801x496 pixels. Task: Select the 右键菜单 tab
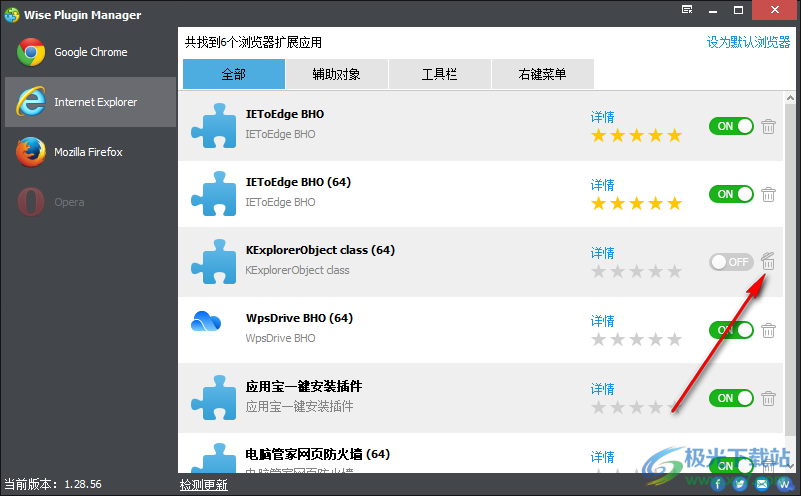[x=543, y=74]
